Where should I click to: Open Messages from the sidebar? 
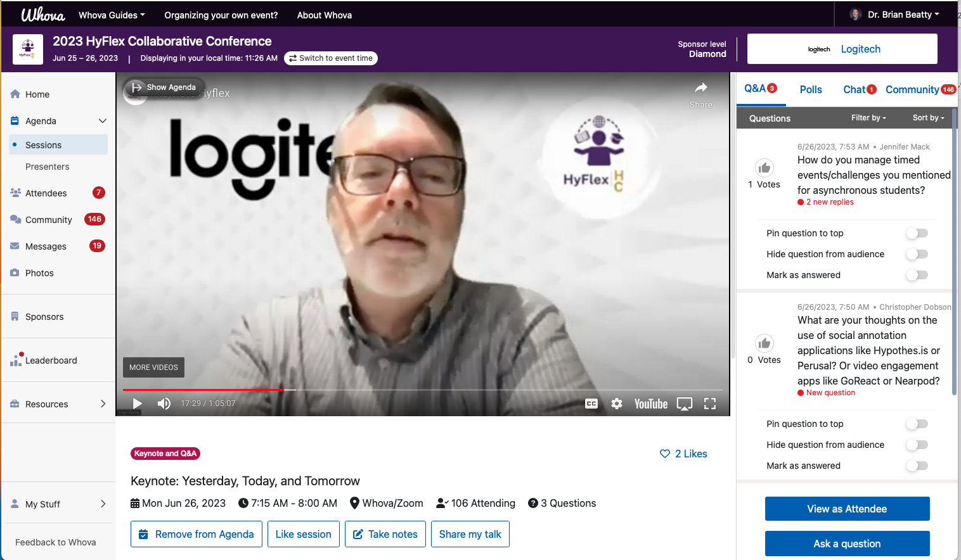coord(46,246)
